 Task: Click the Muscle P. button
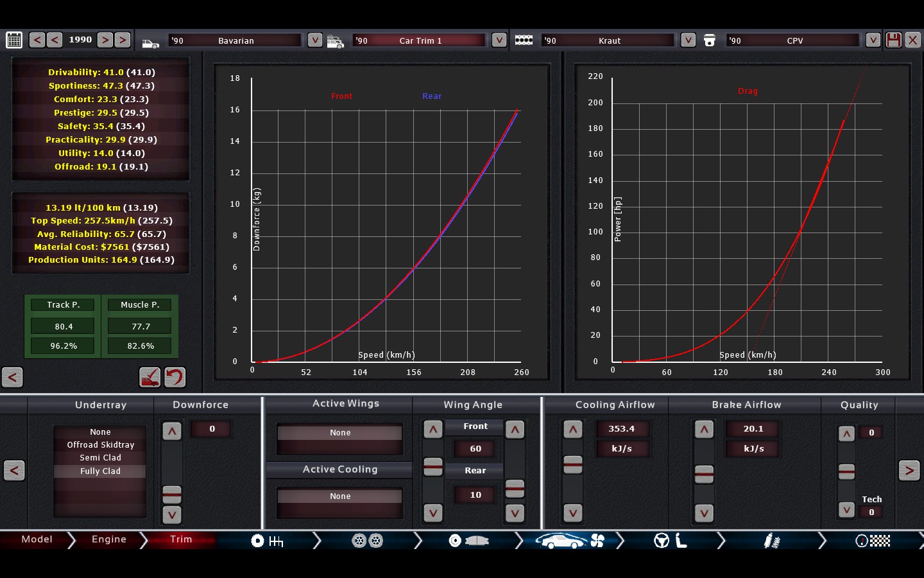141,305
